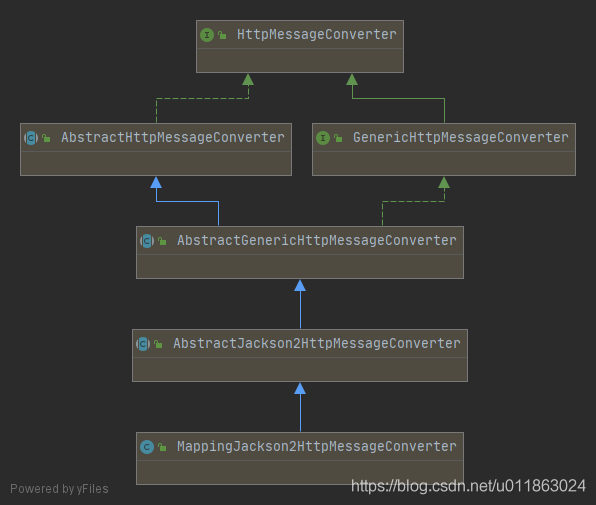Screen dimensions: 596x505
Task: Select the AbstractGenericHttpMessageConverter node title
Action: click(317, 241)
